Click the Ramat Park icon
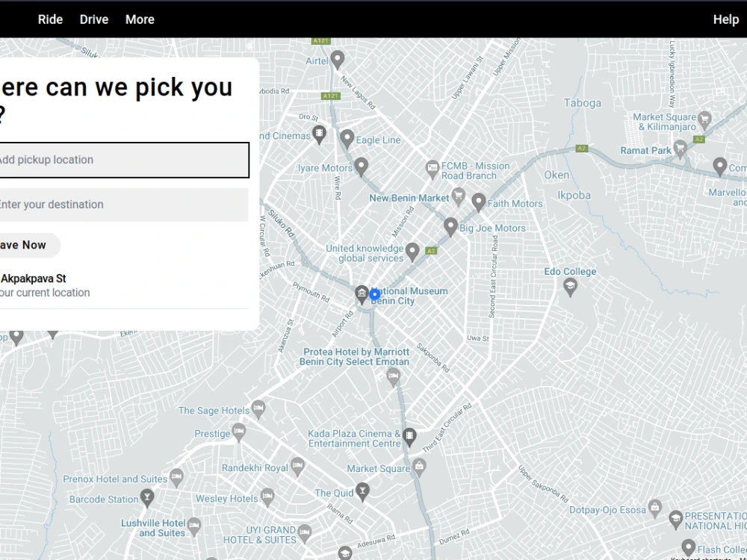Viewport: 747px width, 560px height. pyautogui.click(x=680, y=149)
